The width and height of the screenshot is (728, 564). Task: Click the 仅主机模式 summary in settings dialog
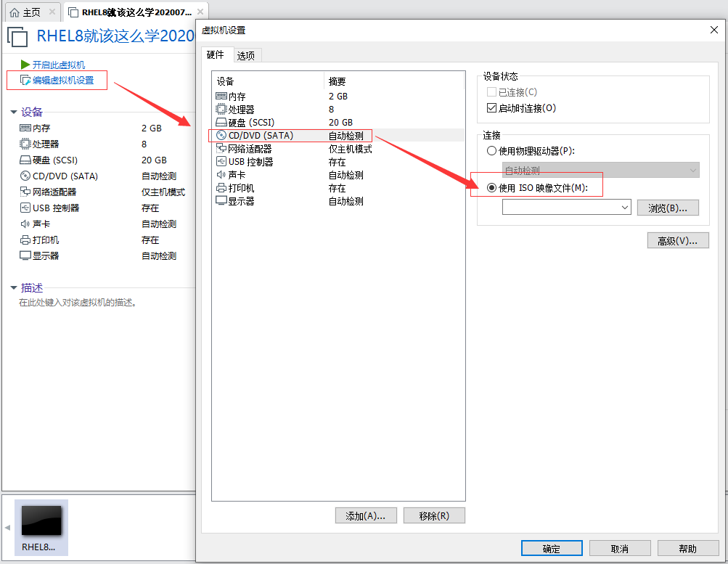(350, 149)
